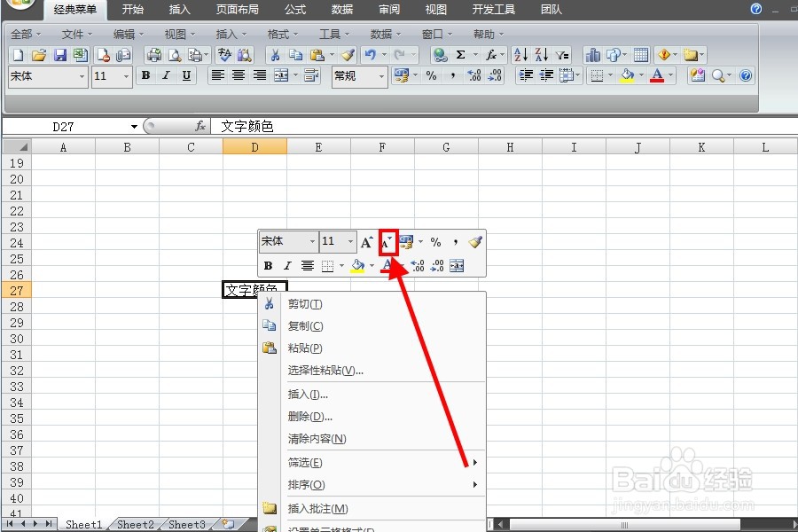Click the formula bar text 文字颜色
798x532 pixels.
[x=247, y=126]
